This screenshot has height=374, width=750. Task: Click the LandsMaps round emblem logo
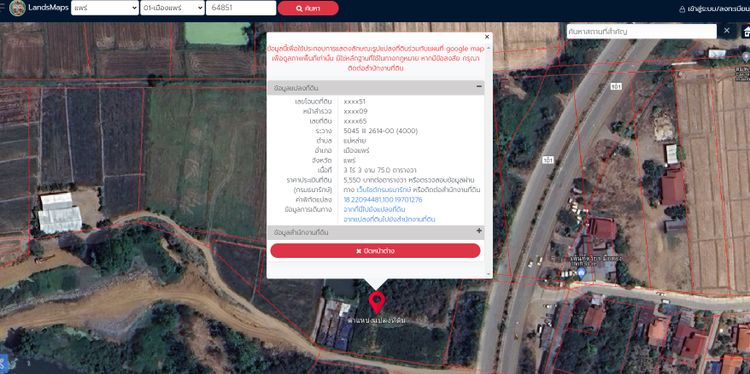[x=17, y=8]
